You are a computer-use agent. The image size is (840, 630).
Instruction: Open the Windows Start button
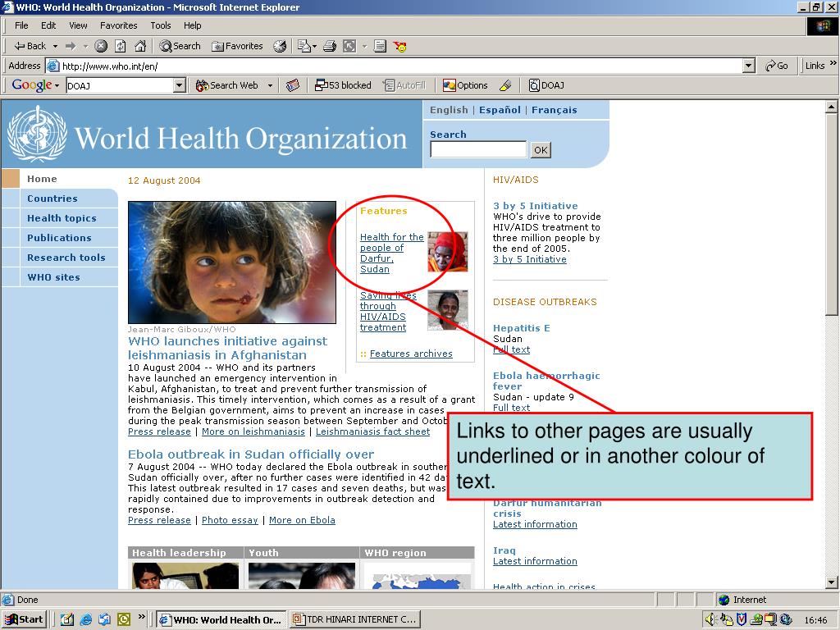24,620
